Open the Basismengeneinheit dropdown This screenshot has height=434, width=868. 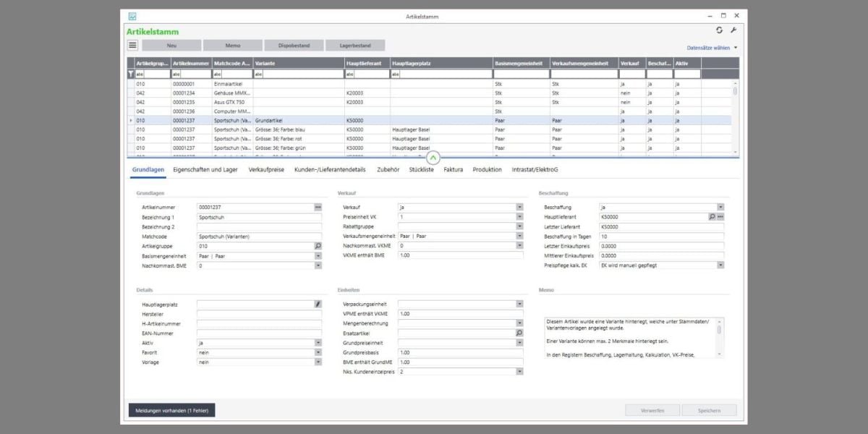click(318, 256)
